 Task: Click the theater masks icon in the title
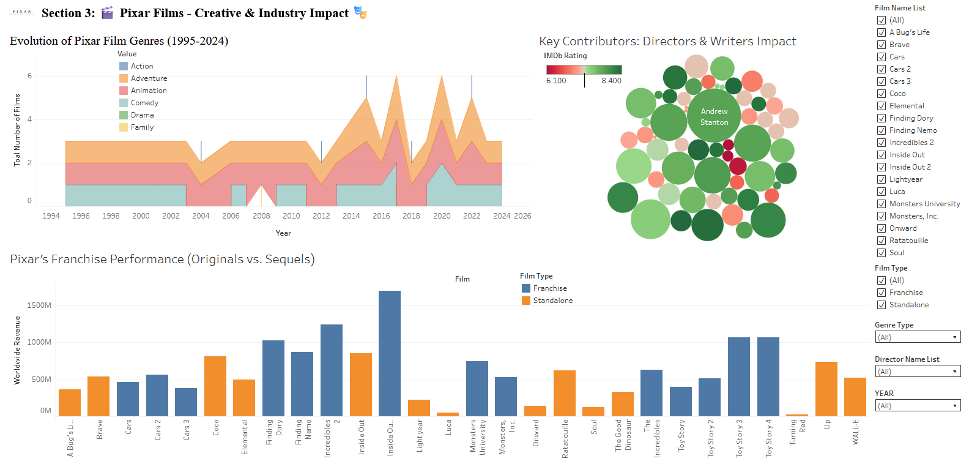click(360, 13)
